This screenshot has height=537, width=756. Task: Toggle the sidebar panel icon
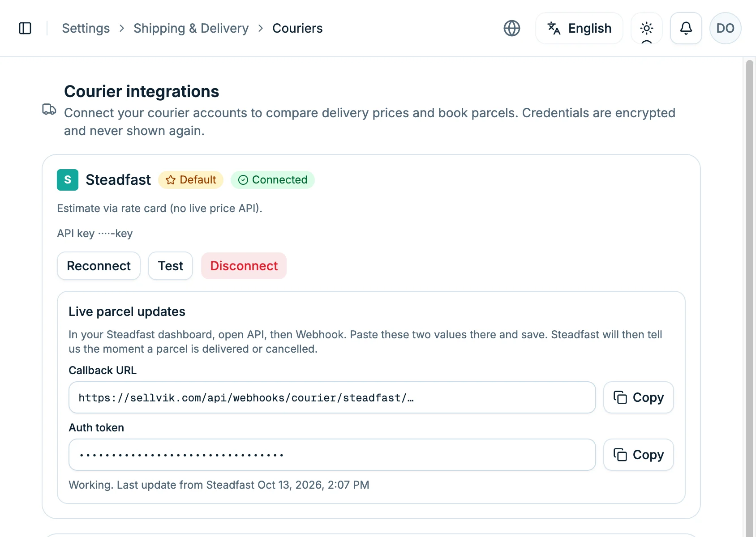pyautogui.click(x=25, y=28)
